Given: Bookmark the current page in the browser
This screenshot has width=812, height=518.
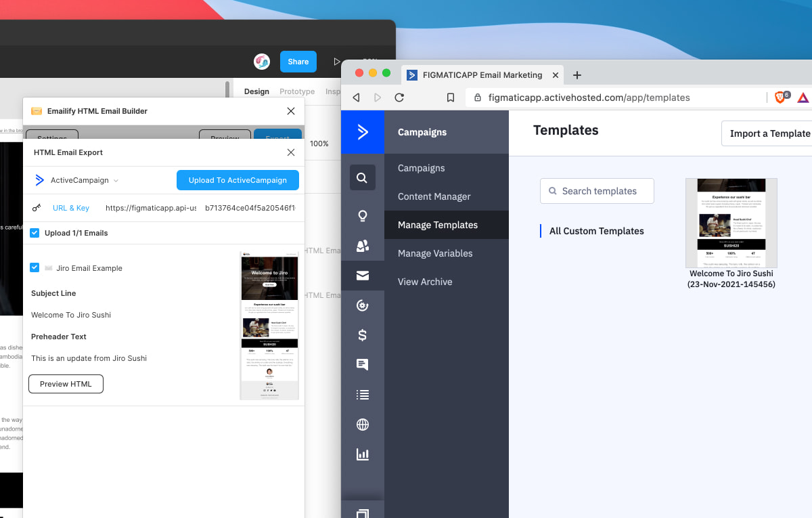Looking at the screenshot, I should (450, 98).
